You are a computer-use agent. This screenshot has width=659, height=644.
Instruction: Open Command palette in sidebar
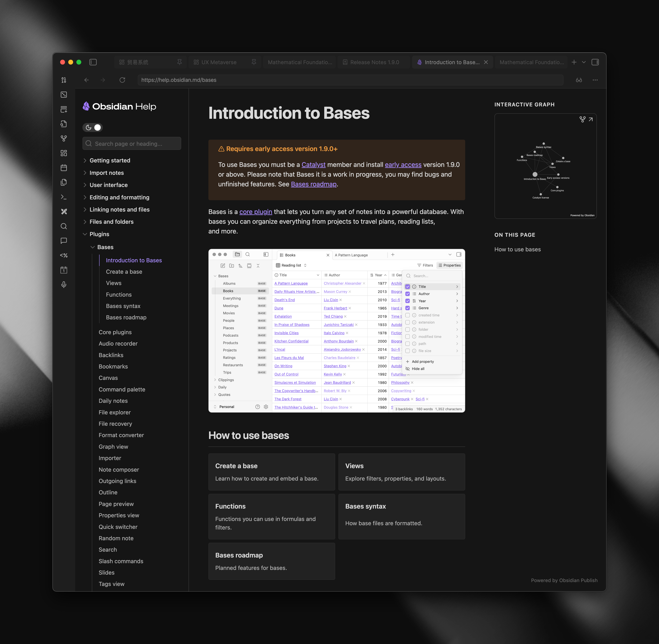122,389
